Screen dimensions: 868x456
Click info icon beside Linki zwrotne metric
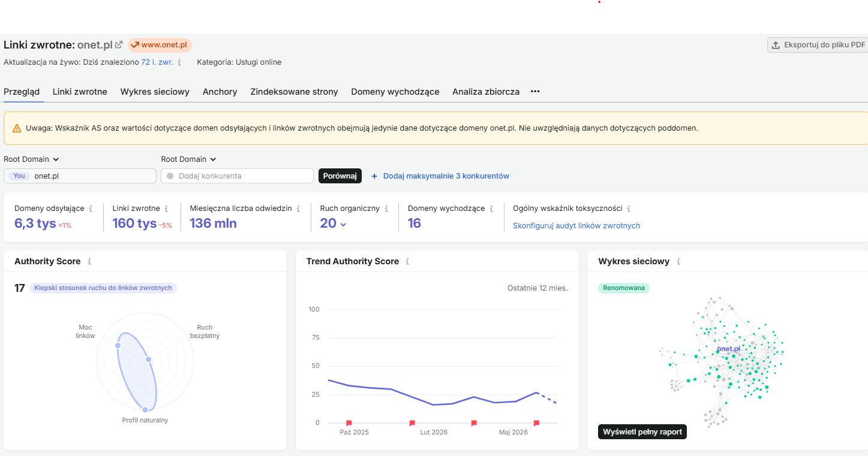click(x=166, y=209)
